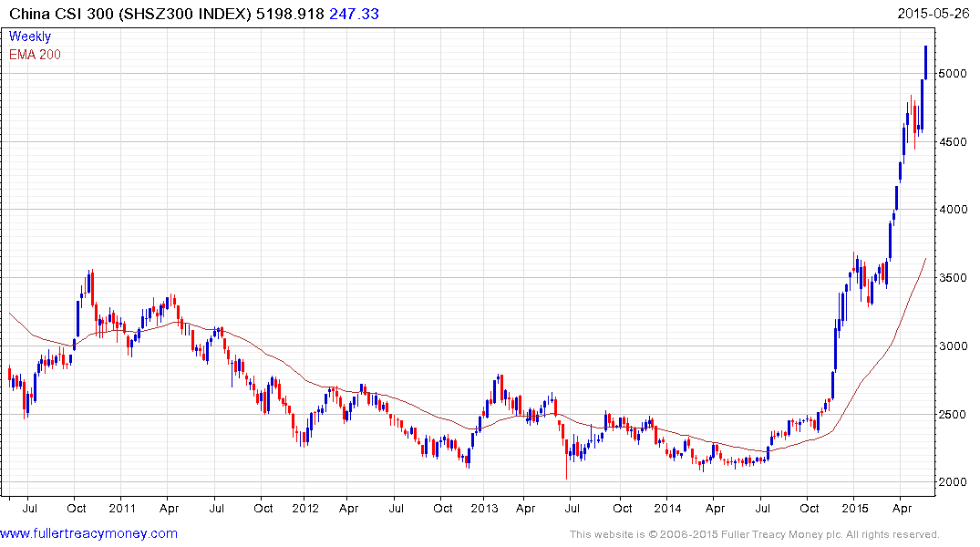Viewport: 980px width, 547px height.
Task: Click the latest tall blue candle near 5200
Action: point(925,63)
